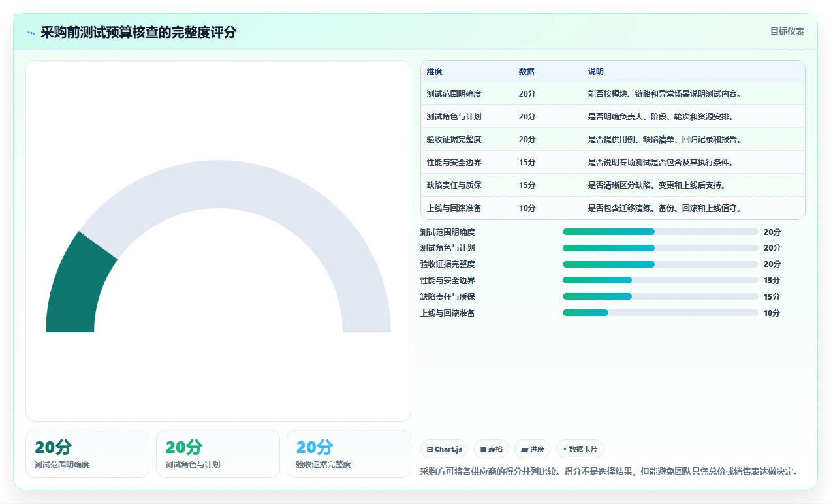Click the 说明 column header

tap(596, 72)
